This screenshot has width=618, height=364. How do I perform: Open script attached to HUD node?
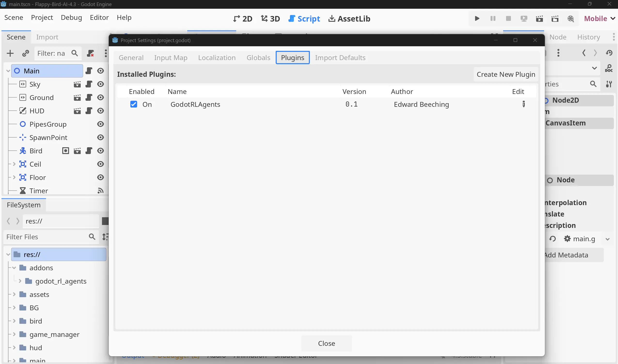89,111
